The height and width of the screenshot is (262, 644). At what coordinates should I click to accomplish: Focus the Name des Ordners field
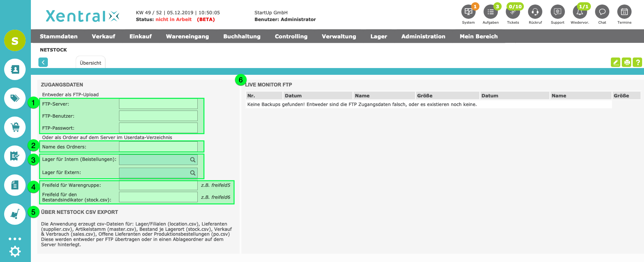tap(158, 147)
